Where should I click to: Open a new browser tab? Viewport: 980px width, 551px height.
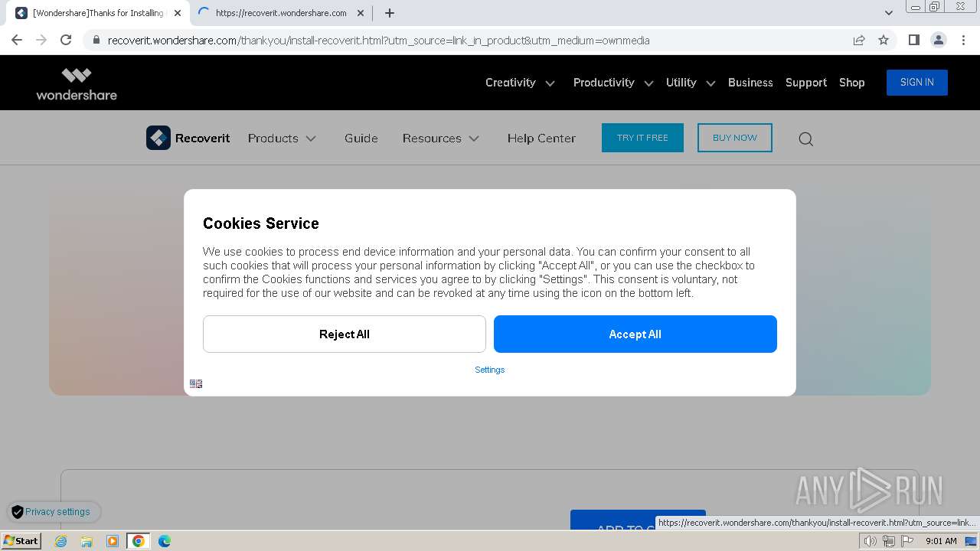(390, 13)
